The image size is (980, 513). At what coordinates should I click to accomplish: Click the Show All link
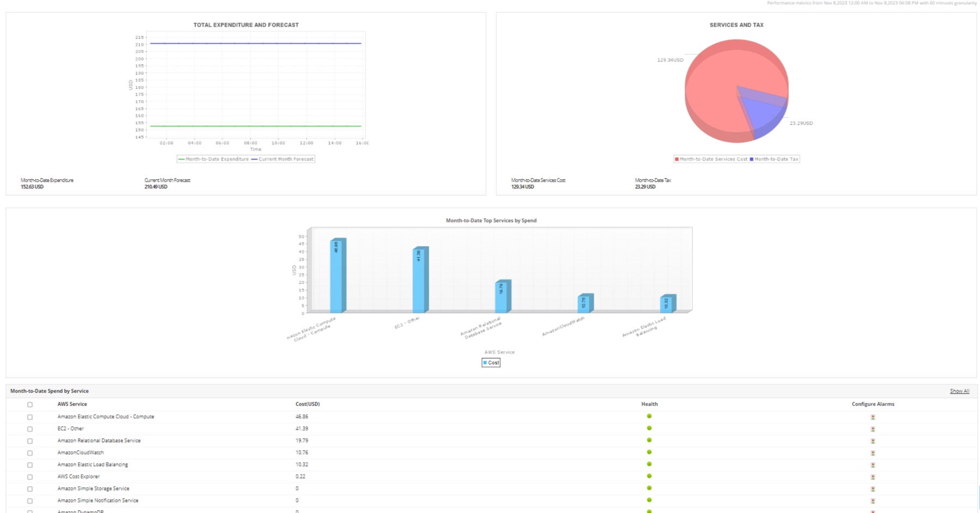click(959, 390)
